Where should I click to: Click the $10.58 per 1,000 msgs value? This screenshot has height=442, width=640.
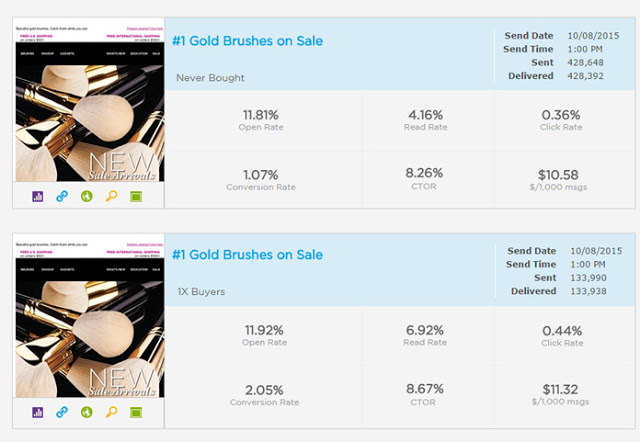coord(560,177)
